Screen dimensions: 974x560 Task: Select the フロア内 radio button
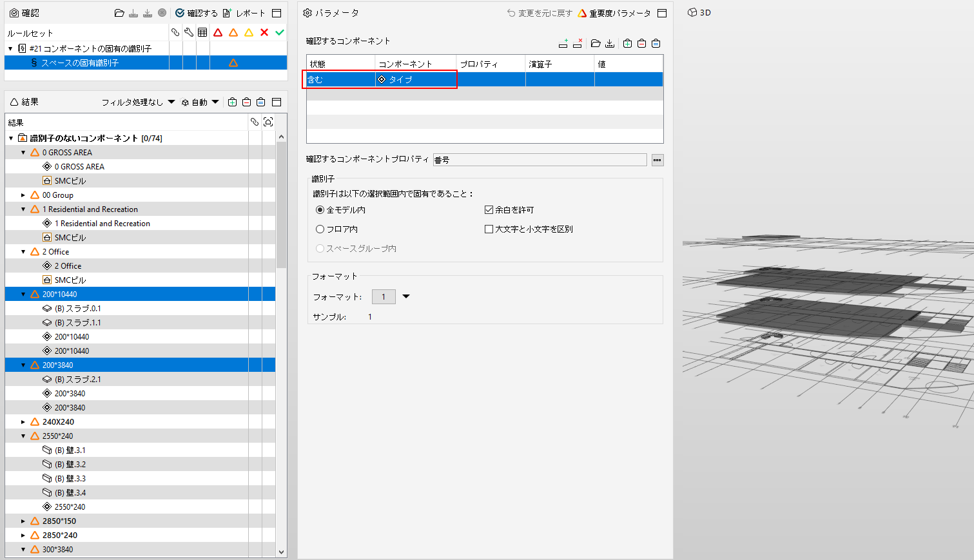coord(320,229)
